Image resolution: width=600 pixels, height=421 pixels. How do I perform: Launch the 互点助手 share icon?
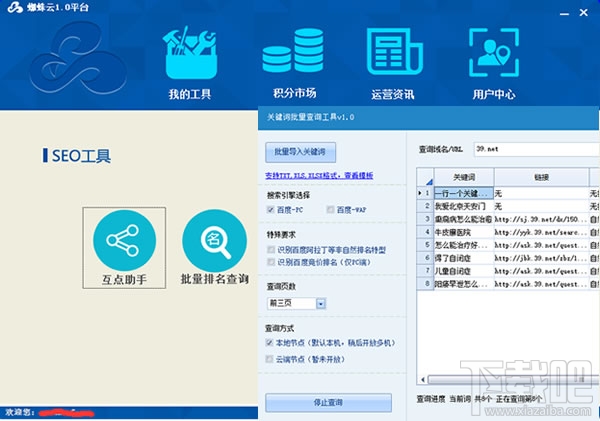point(124,240)
